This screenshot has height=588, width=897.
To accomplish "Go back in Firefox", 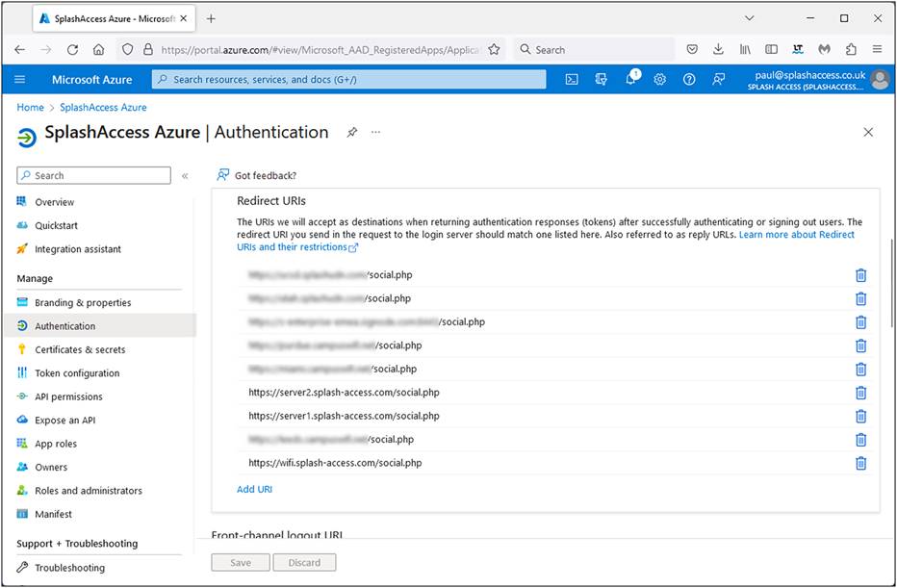I will [20, 50].
